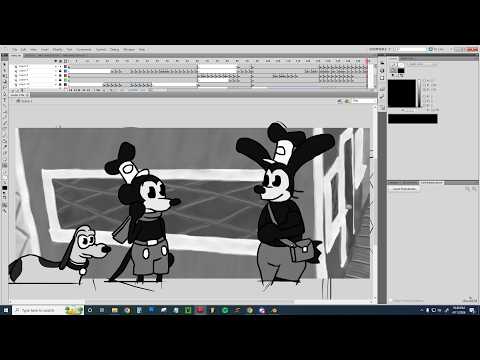This screenshot has height=360, width=480.
Task: Open the File menu
Action: (14, 49)
